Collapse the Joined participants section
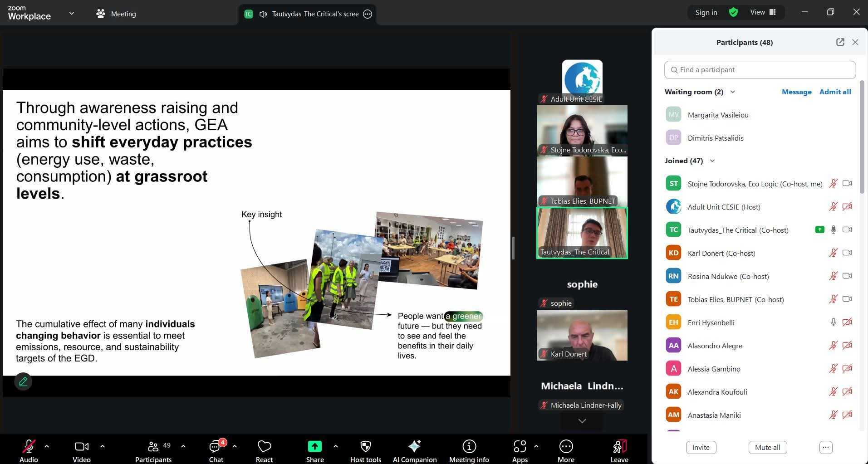This screenshot has width=868, height=464. pyautogui.click(x=712, y=161)
